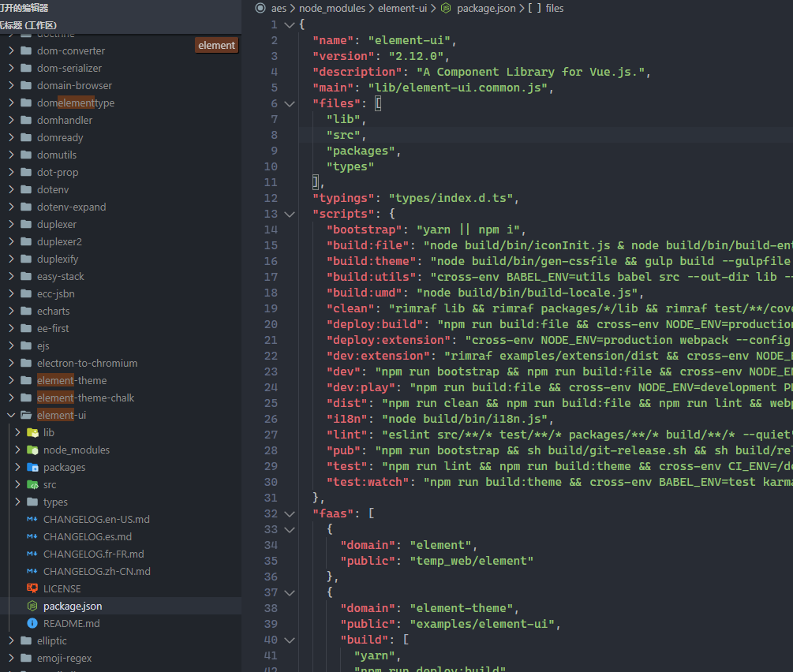Click the lib folder icon under element-ui
The image size is (793, 672).
click(x=32, y=432)
